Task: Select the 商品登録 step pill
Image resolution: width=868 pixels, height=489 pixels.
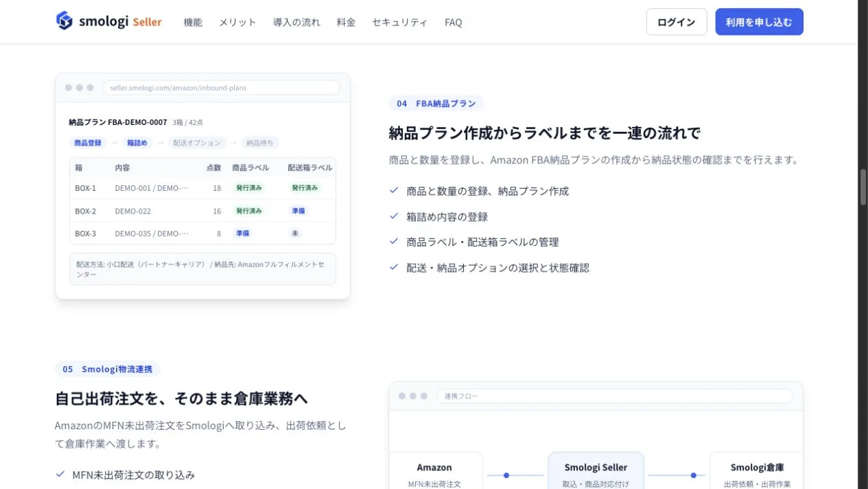Action: (x=88, y=143)
